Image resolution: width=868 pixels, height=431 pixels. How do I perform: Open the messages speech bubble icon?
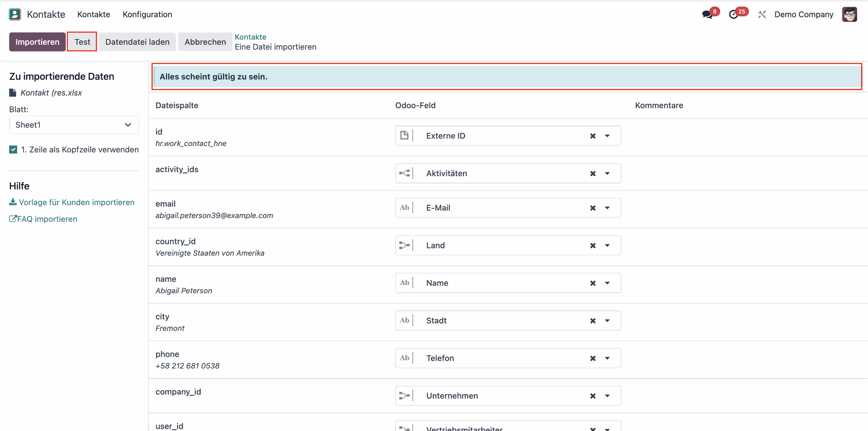tap(707, 14)
